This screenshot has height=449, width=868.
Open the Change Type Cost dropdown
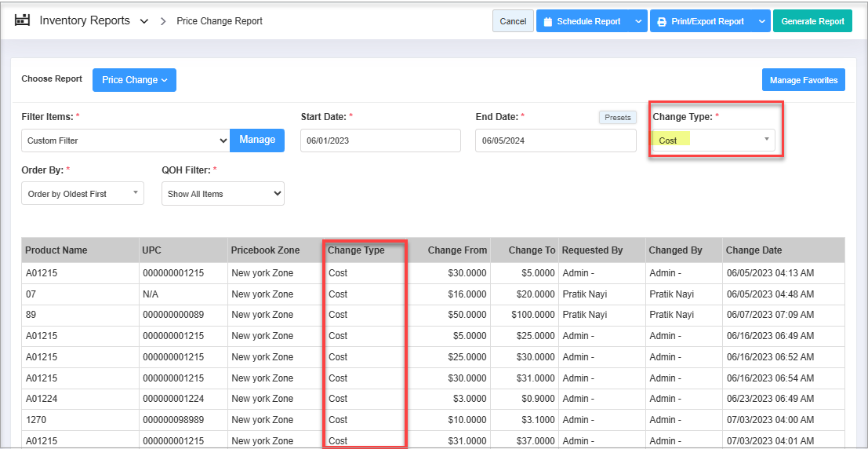(714, 141)
